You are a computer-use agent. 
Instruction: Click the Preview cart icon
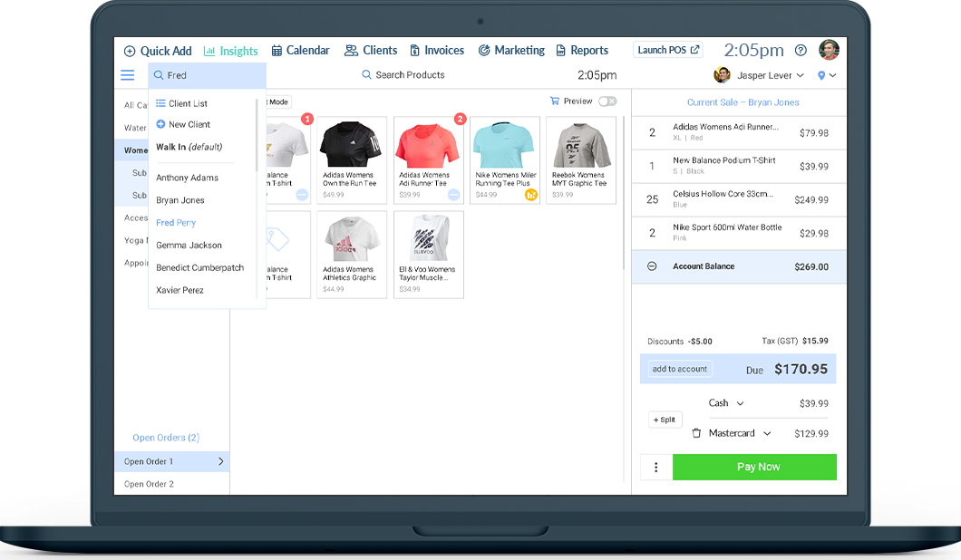pos(555,101)
